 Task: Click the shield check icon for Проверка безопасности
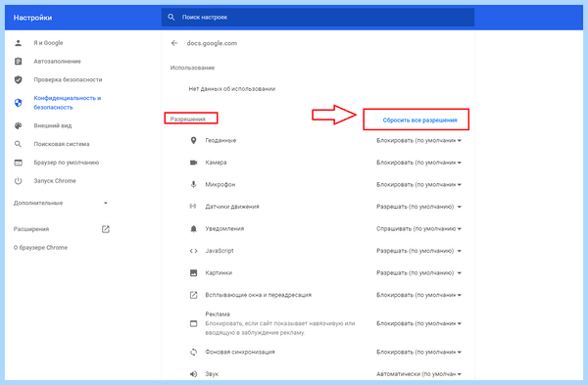18,79
